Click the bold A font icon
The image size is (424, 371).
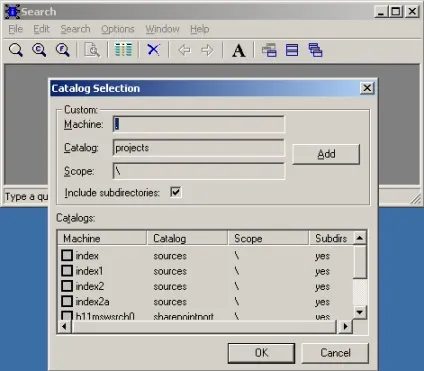point(239,51)
